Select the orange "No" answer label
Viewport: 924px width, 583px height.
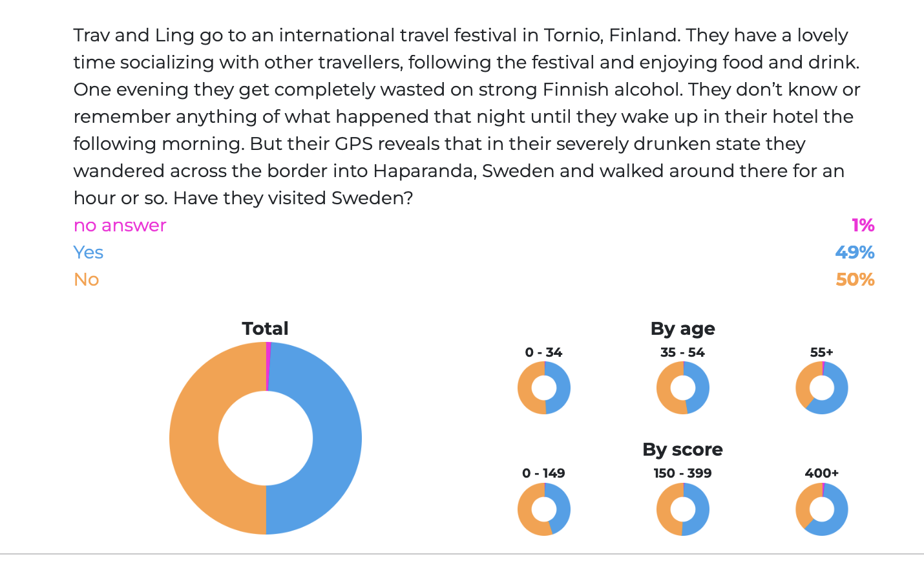pyautogui.click(x=86, y=280)
